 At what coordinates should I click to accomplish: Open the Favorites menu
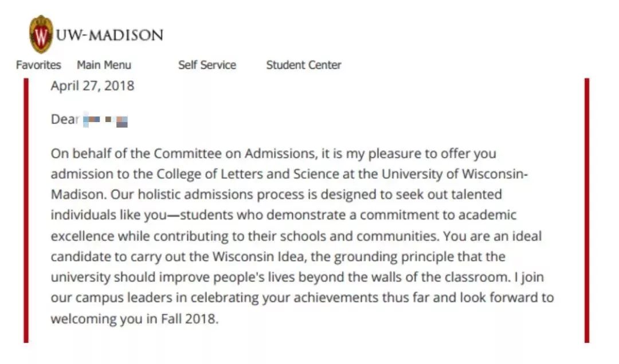(38, 65)
